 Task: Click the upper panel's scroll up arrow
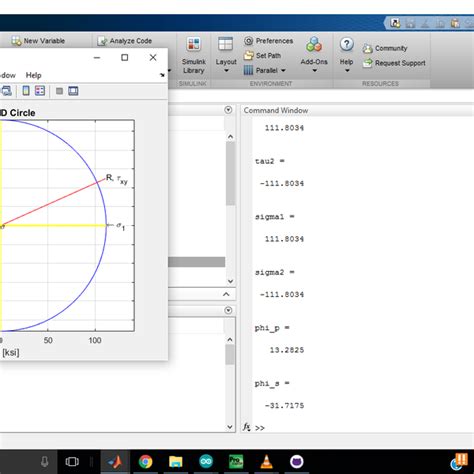(230, 137)
